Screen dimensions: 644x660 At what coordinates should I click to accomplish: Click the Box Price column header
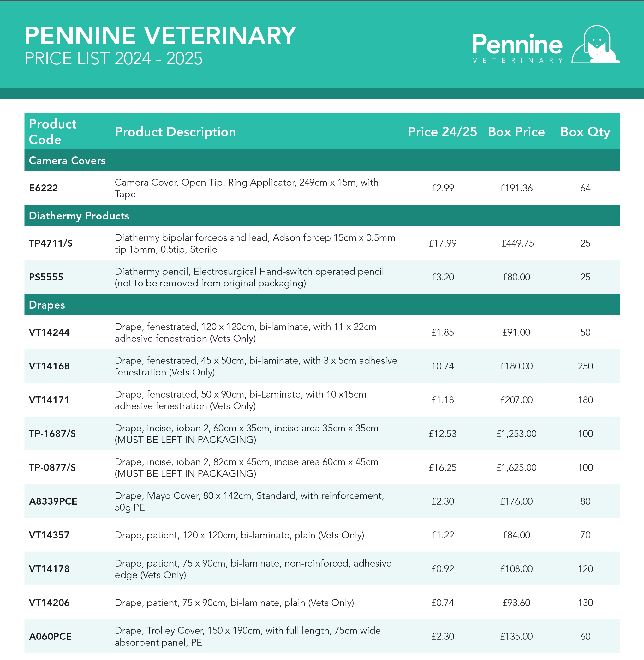[516, 132]
